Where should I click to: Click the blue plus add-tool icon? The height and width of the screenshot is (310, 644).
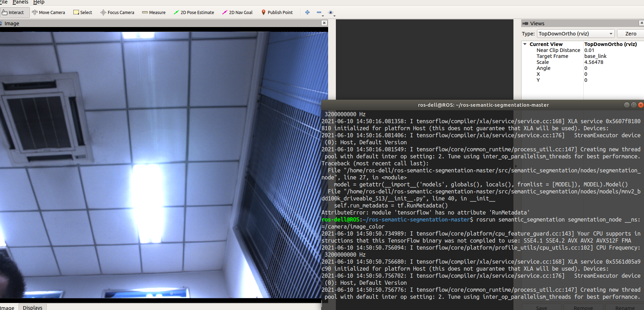click(x=307, y=12)
